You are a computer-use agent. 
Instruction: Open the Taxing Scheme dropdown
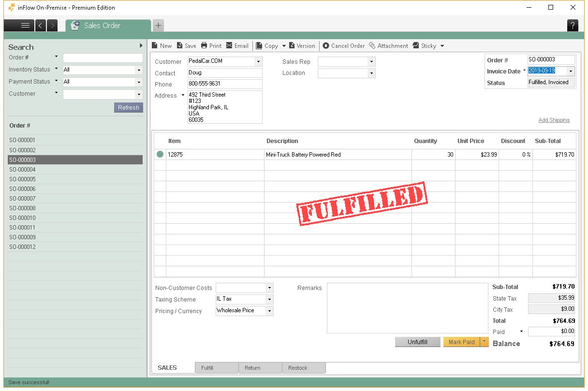point(269,299)
